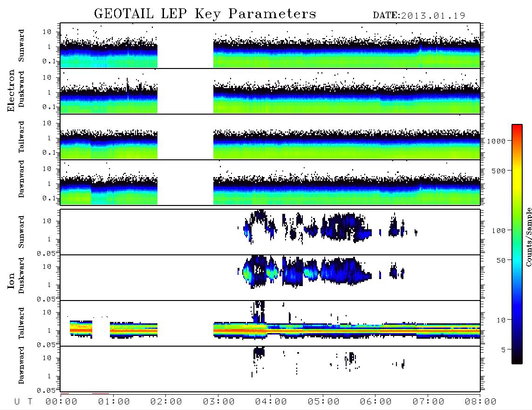Click the Ion "Tailward" panel label

tap(21, 323)
